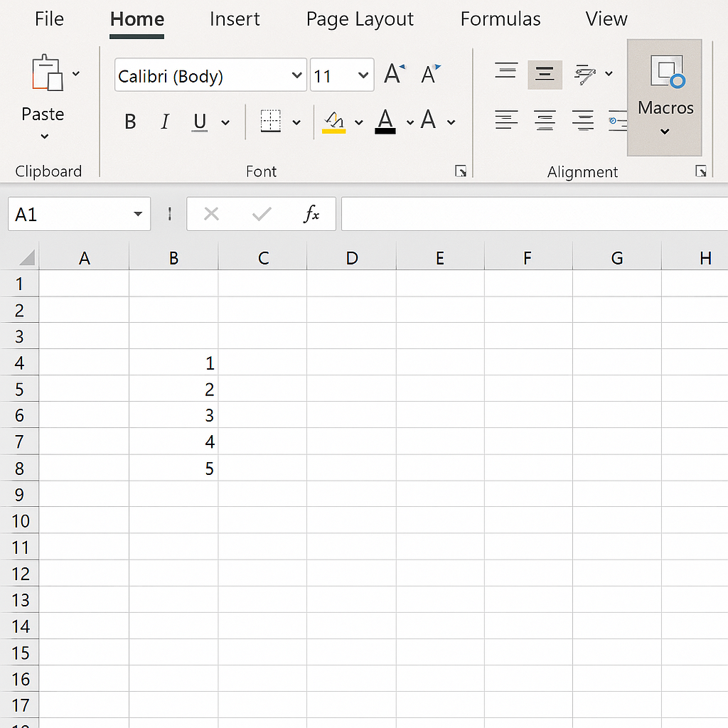Open the font color dropdown arrow

click(x=410, y=122)
